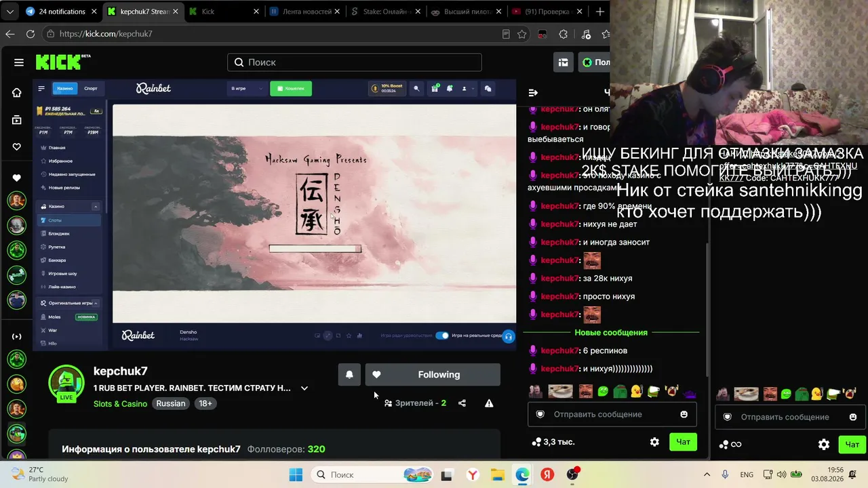Open chat settings gear icon

click(654, 442)
